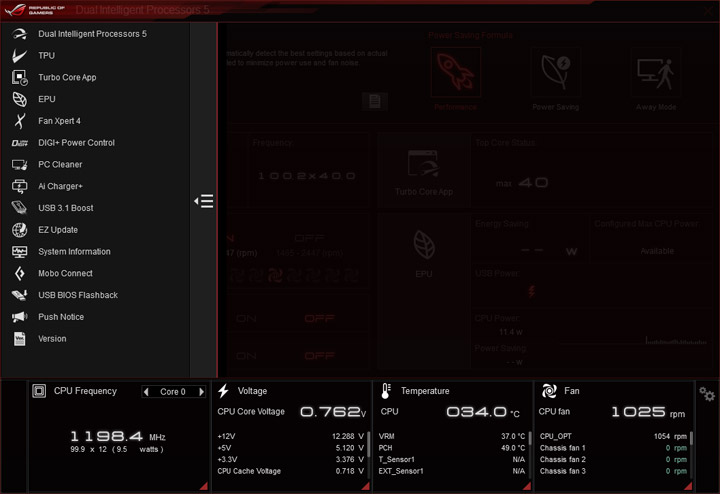Click the PCH temperature row
720x494 pixels.
[452, 448]
